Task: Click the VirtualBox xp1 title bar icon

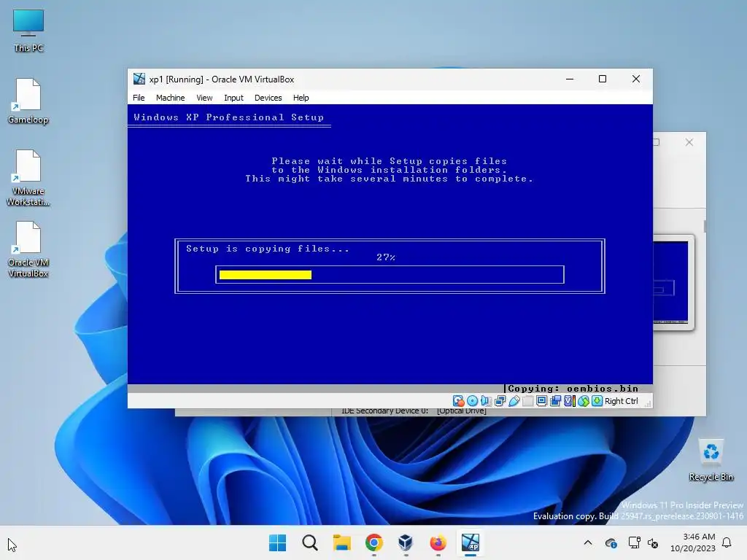Action: 139,79
